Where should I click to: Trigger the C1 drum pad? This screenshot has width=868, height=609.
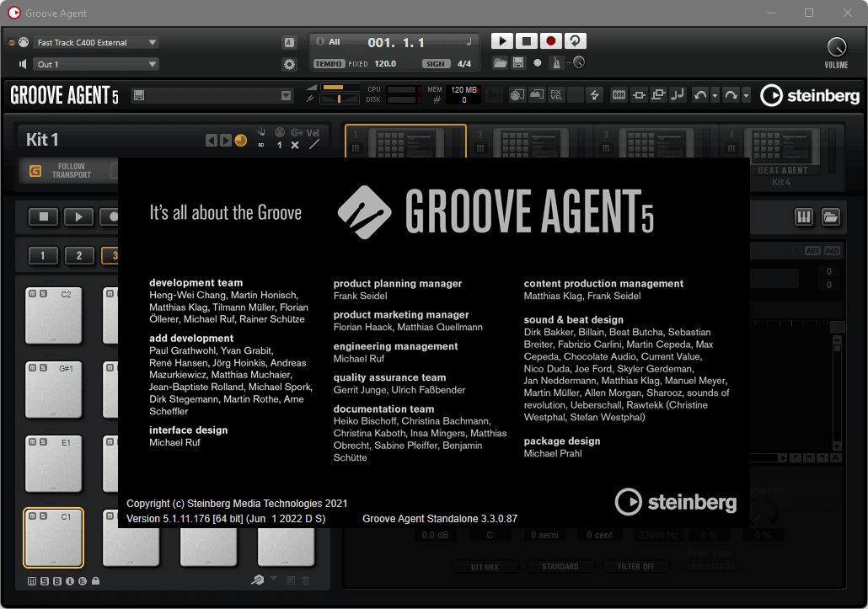[x=54, y=539]
